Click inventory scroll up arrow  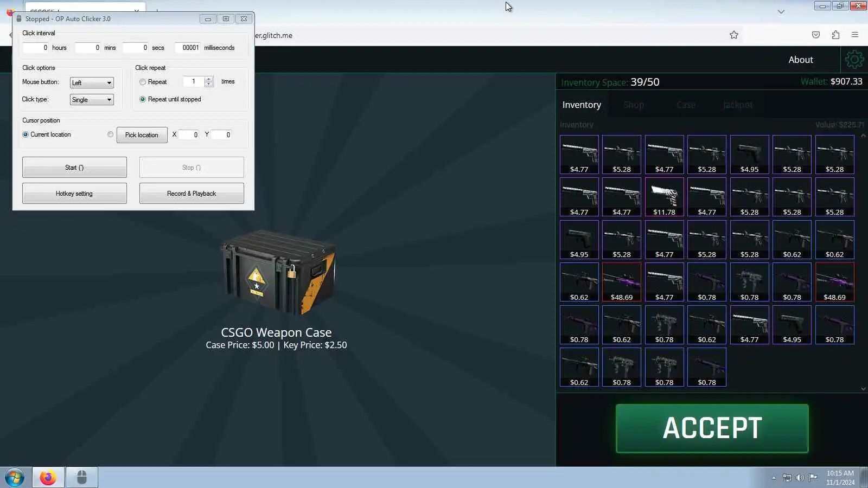[x=863, y=136]
